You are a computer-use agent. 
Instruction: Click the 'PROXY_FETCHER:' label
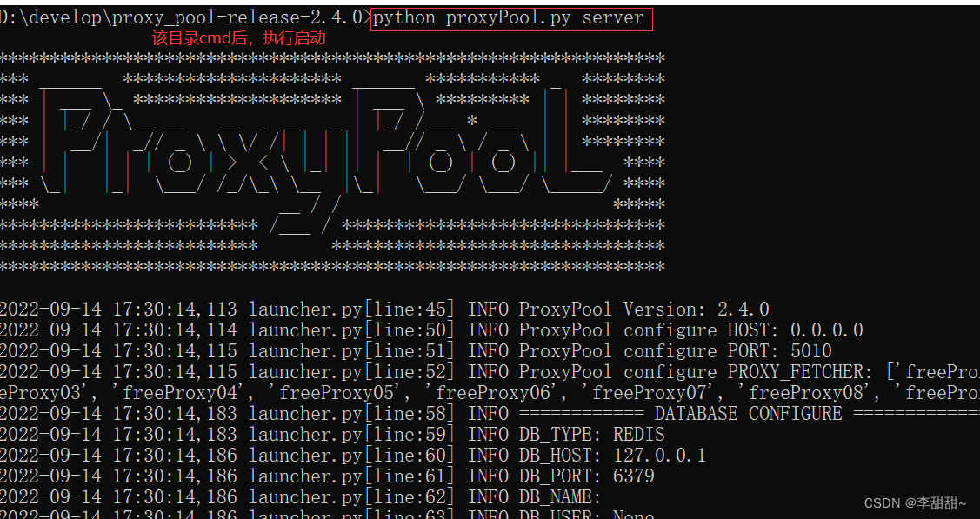coord(800,372)
